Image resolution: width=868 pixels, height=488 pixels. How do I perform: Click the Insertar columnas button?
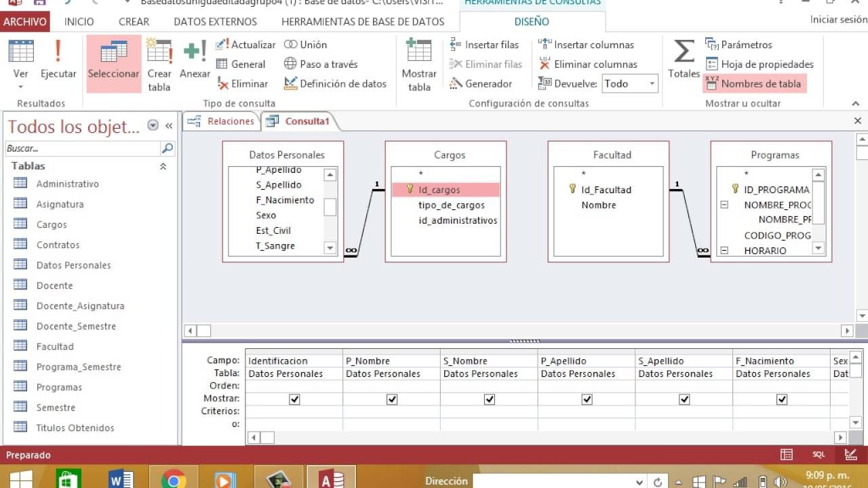pos(593,44)
